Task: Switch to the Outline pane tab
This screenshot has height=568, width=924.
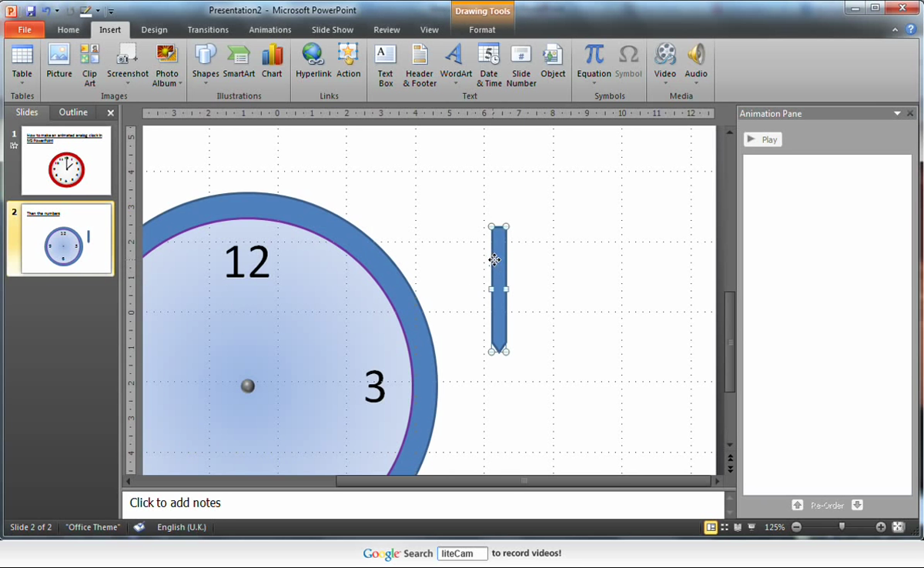Action: 72,112
